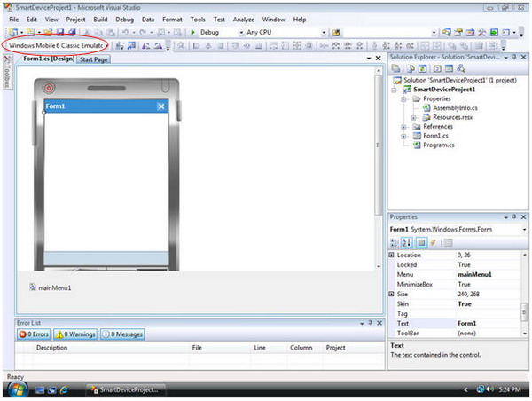This screenshot has width=532, height=401.
Task: Toggle auto-hide pin on Error List
Action: tap(371, 323)
